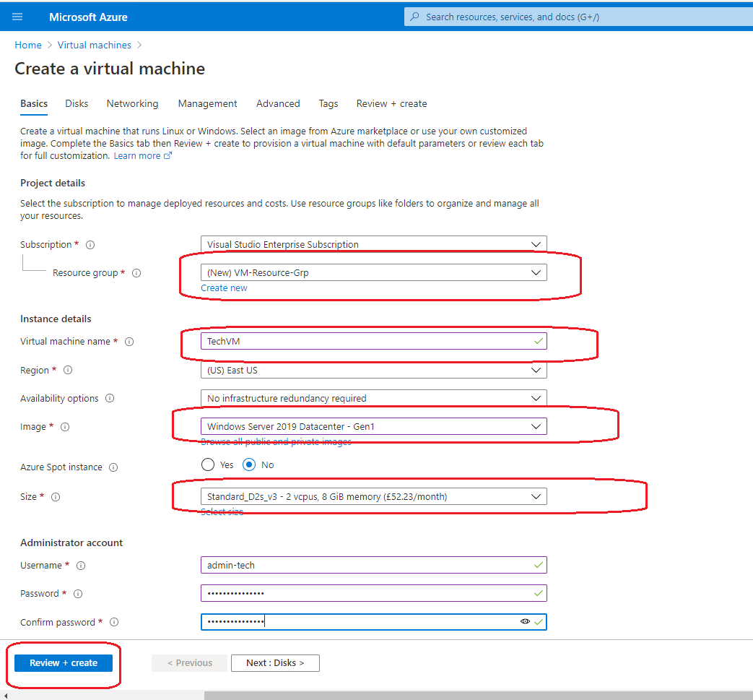Show info tooltip for Availability options

pyautogui.click(x=110, y=398)
